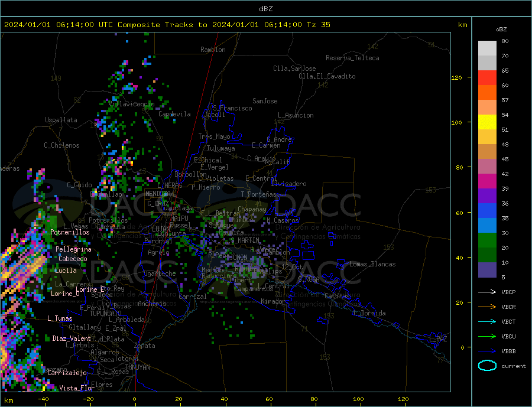The height and width of the screenshot is (407, 532).
Task: Click the Reserva_Telteca label
Action: [x=352, y=58]
